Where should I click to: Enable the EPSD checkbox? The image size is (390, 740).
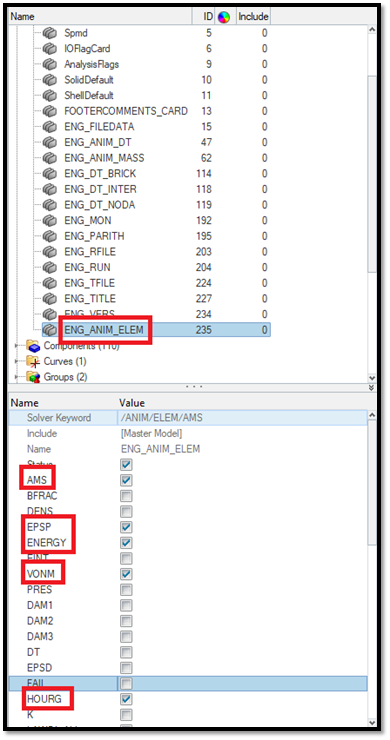[x=126, y=668]
